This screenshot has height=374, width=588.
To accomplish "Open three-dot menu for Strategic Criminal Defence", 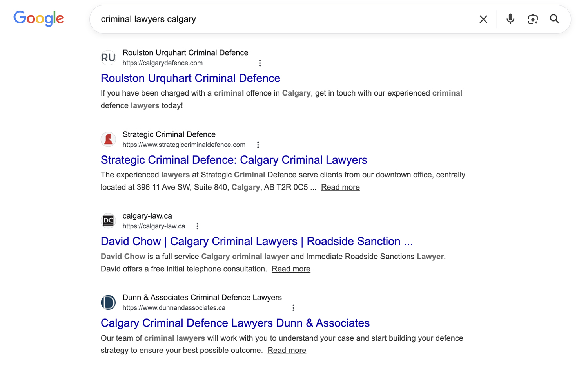I will (x=258, y=145).
